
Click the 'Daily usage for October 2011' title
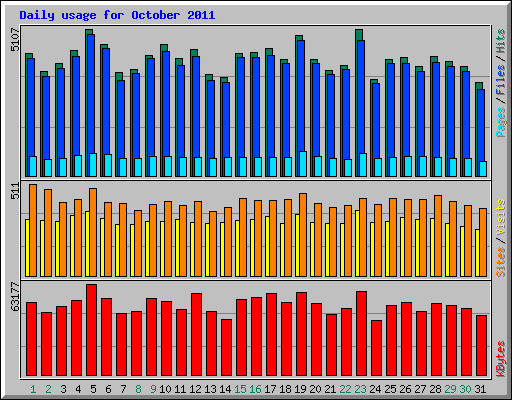117,15
